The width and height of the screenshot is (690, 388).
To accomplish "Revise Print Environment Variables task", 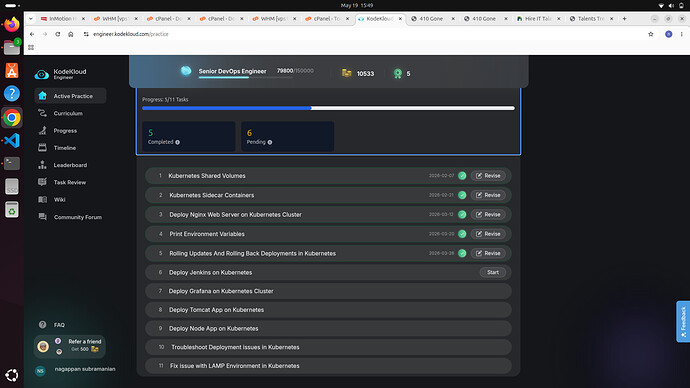I will pyautogui.click(x=488, y=234).
